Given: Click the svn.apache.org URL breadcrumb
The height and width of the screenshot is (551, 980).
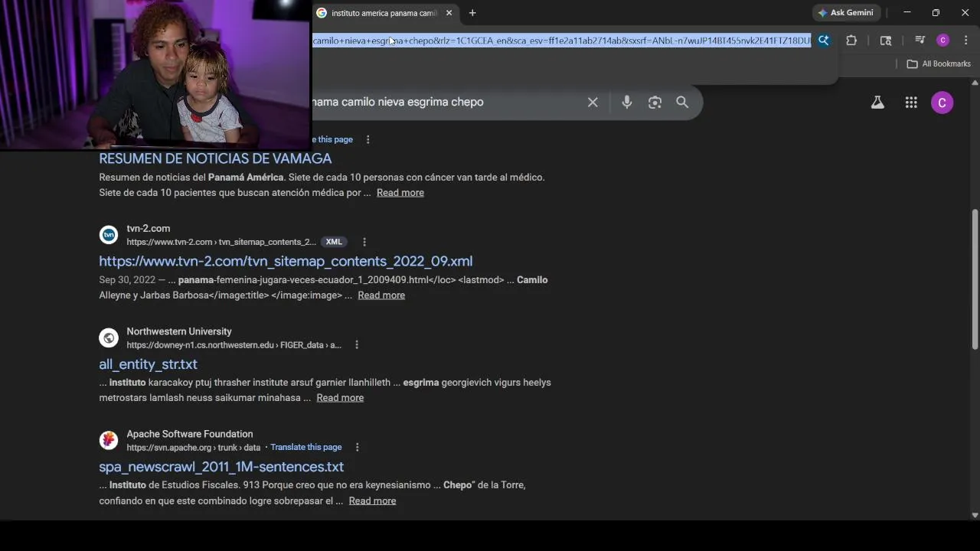Looking at the screenshot, I should 194,448.
